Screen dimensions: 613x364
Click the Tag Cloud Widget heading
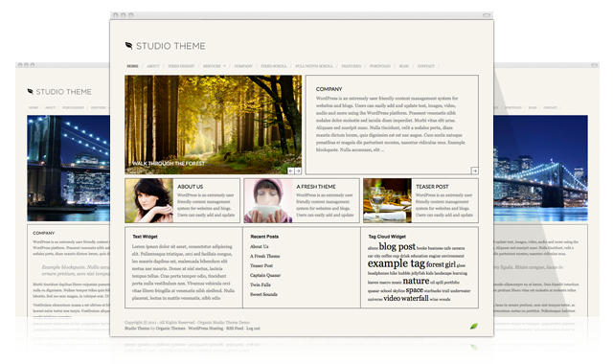[x=387, y=237]
